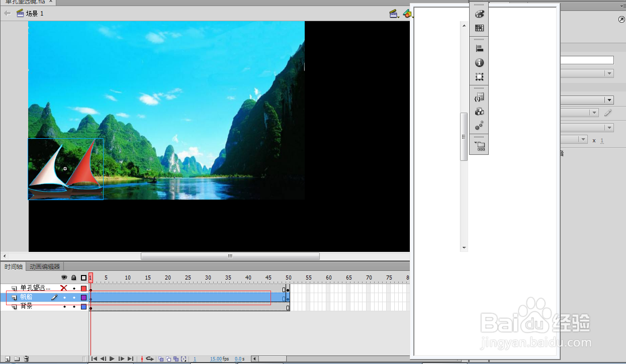Click frame 25 on the timeline ruler
The width and height of the screenshot is (626, 364).
point(188,278)
